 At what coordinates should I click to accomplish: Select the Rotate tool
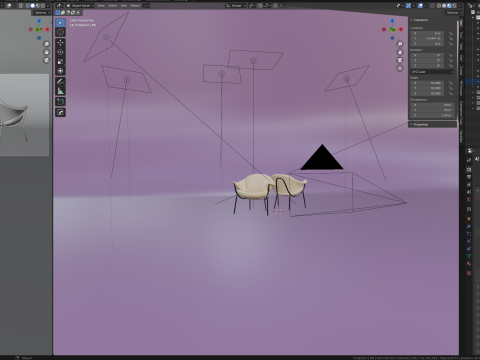pos(60,52)
